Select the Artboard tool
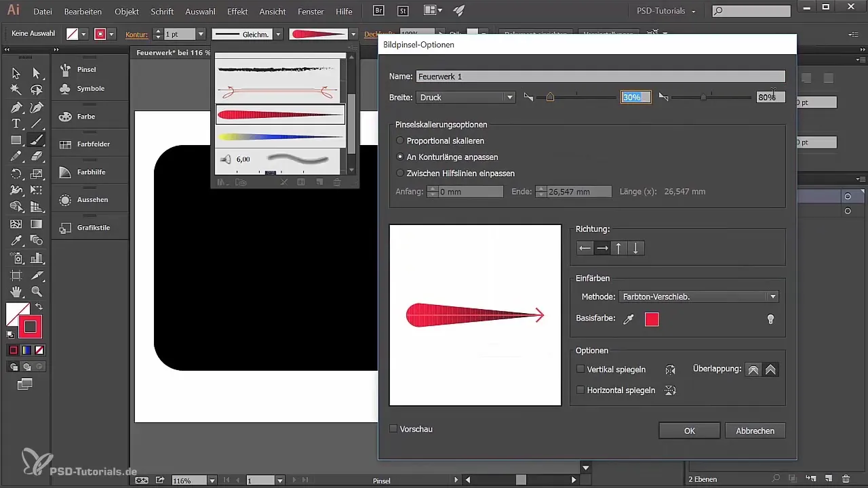Viewport: 868px width, 488px height. pos(16,275)
